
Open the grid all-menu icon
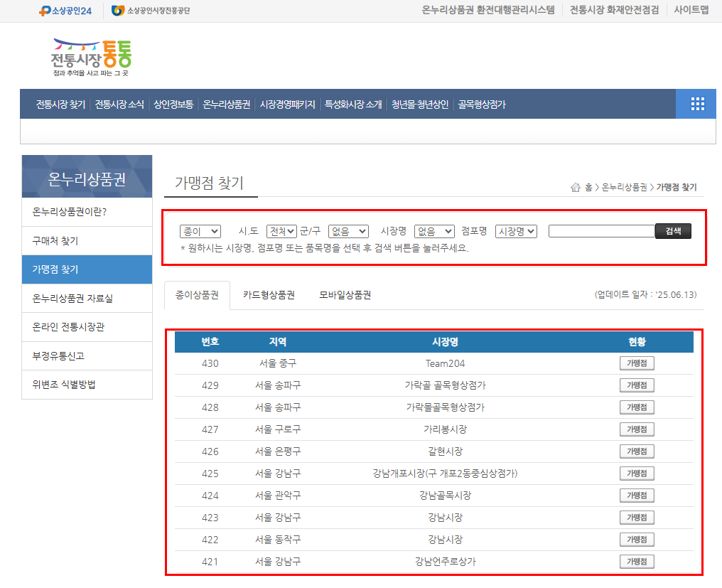tap(698, 104)
